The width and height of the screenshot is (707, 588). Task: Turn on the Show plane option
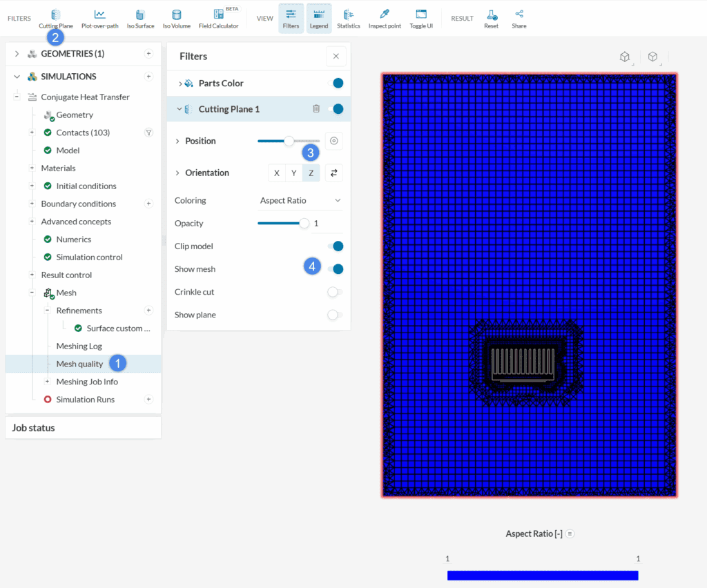[x=335, y=315]
